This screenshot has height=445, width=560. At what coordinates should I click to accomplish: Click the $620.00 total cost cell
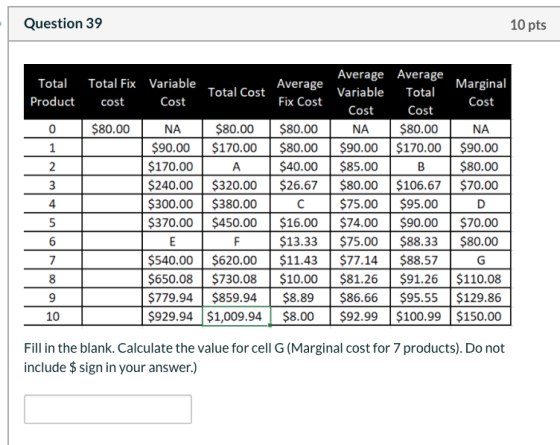click(x=236, y=260)
